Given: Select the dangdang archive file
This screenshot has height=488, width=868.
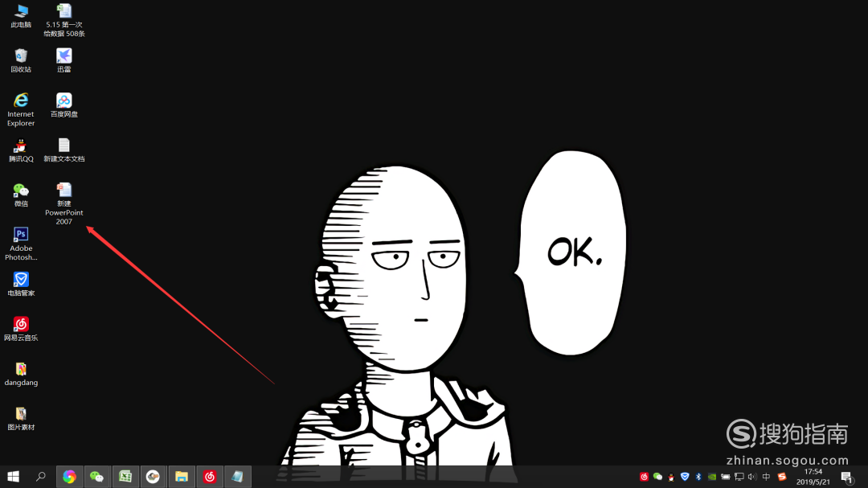Looking at the screenshot, I should point(21,374).
